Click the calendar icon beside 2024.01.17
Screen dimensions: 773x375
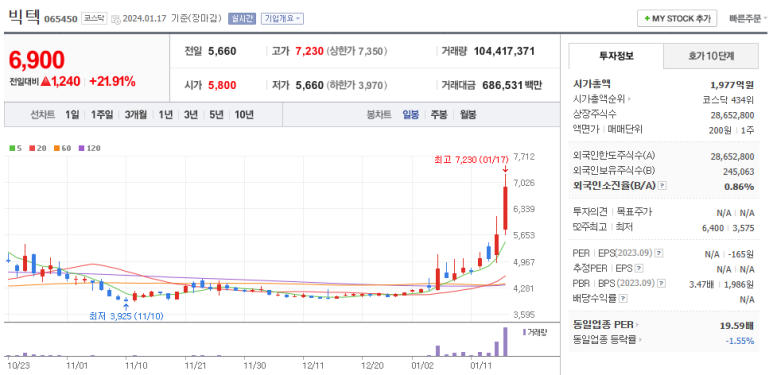[116, 19]
